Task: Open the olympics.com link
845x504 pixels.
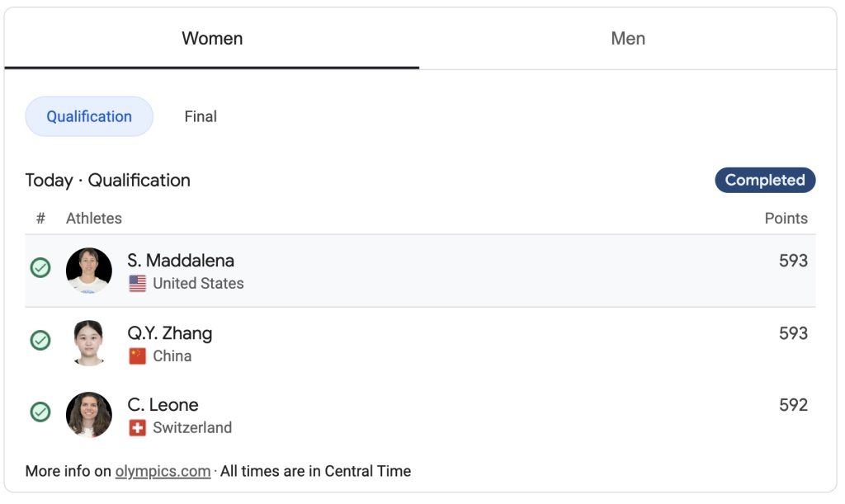Action: (163, 472)
